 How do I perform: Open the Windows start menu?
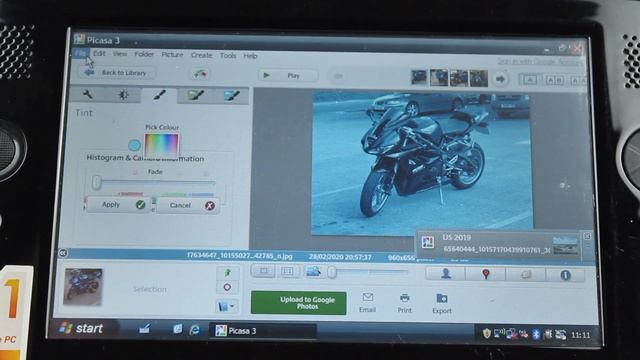coord(83,329)
